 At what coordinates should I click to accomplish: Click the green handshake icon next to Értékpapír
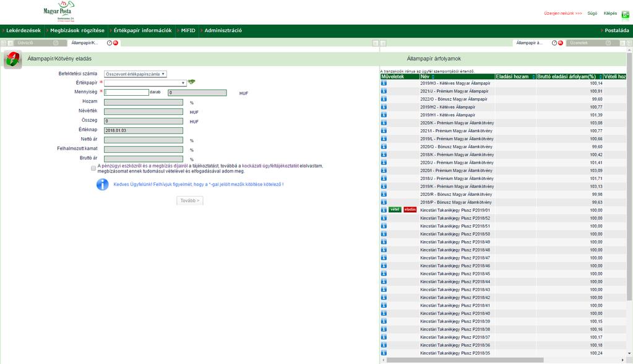coord(191,82)
